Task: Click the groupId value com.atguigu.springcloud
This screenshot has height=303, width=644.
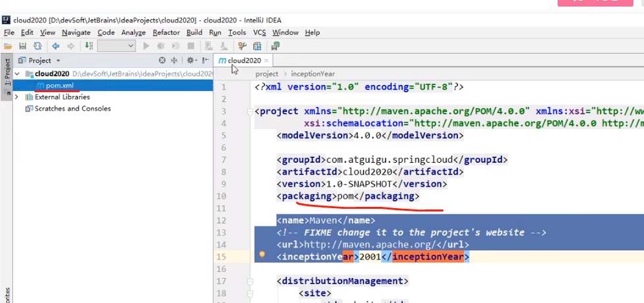Action: (389, 159)
